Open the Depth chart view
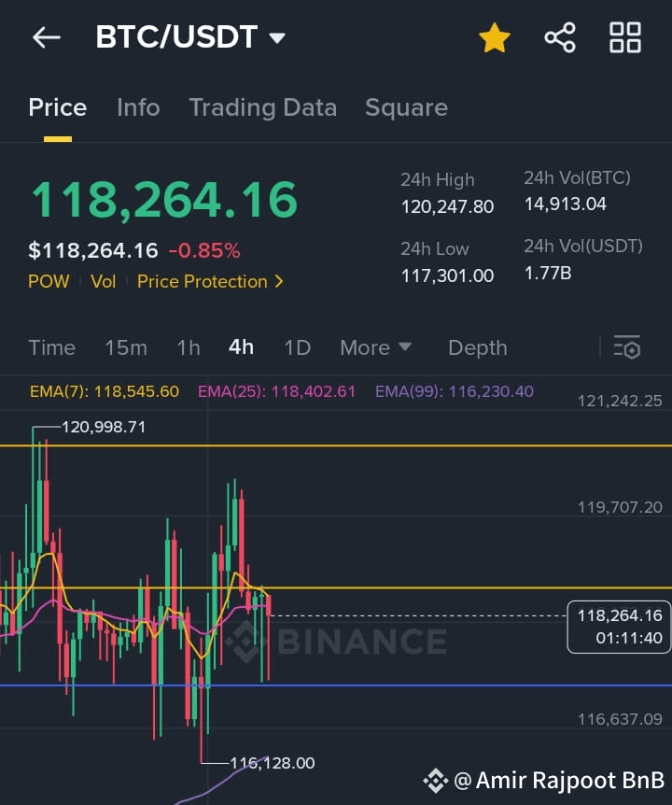The width and height of the screenshot is (672, 805). 478,347
